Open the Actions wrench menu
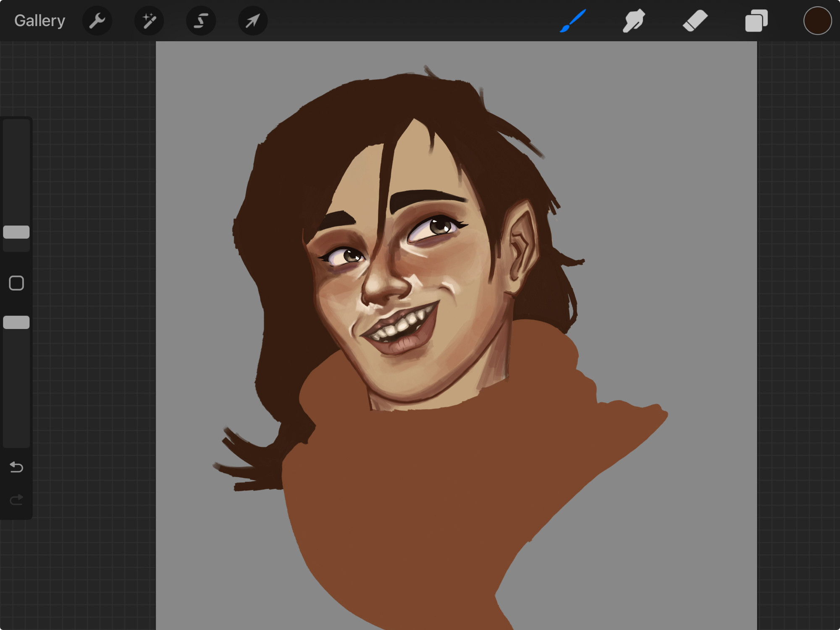The image size is (840, 630). coord(97,21)
